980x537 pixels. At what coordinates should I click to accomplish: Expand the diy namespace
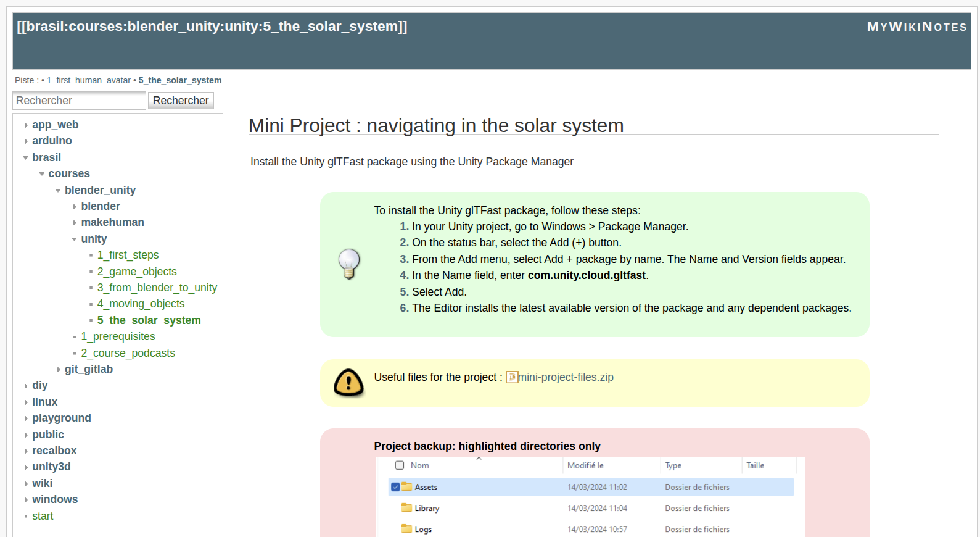pyautogui.click(x=39, y=385)
